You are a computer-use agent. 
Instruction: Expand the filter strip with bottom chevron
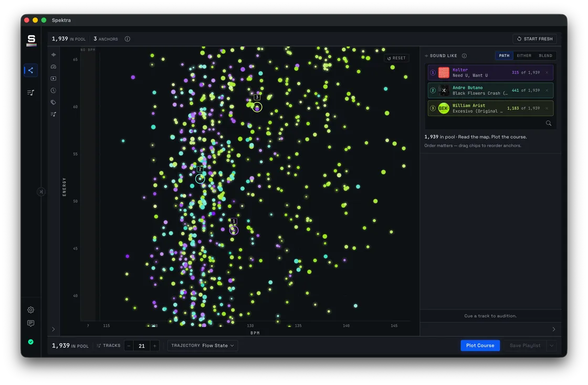pos(53,329)
